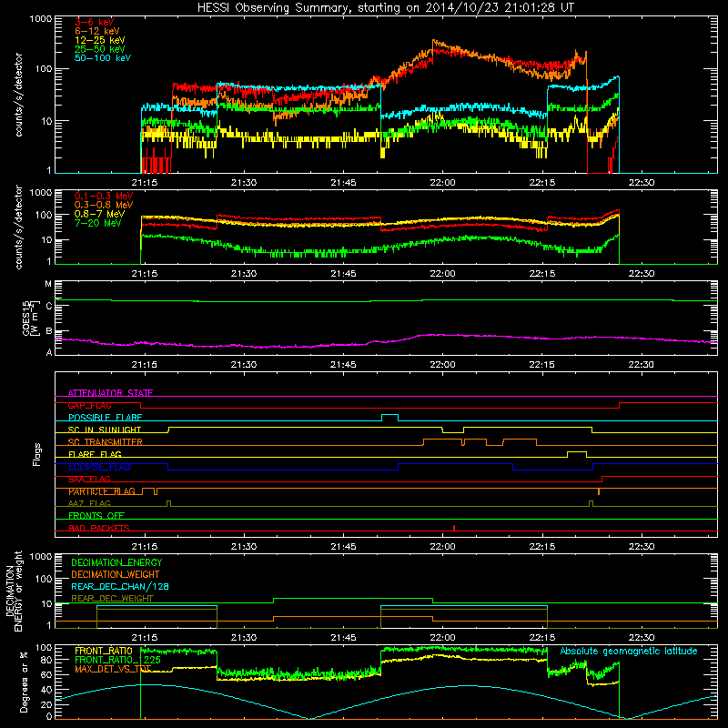Viewport: 728px width, 728px height.
Task: Click the 21:30 tick label under flags panel
Action: [x=244, y=547]
